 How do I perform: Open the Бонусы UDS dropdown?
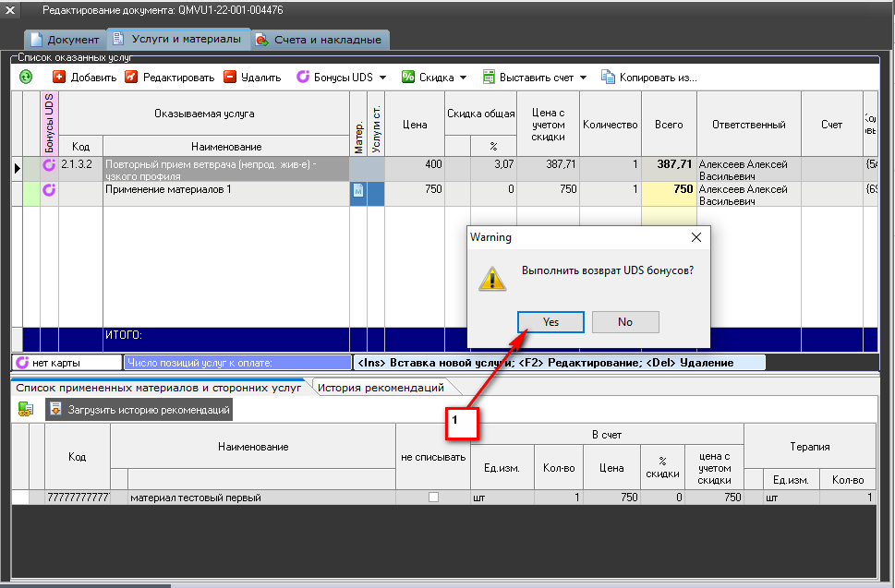(x=341, y=78)
